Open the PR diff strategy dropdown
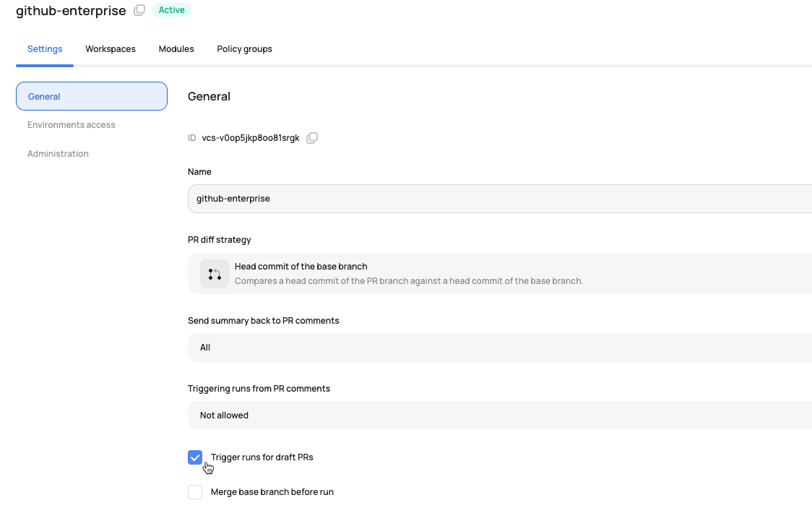The image size is (812, 521). pyautogui.click(x=500, y=274)
